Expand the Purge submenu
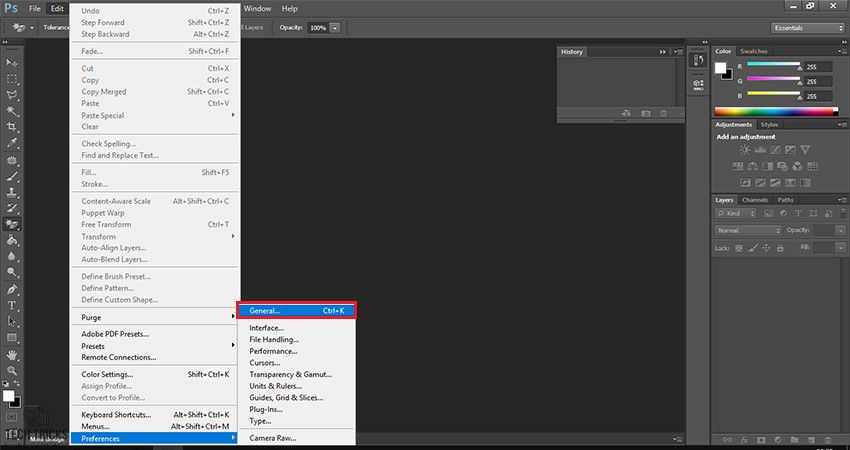 point(155,318)
